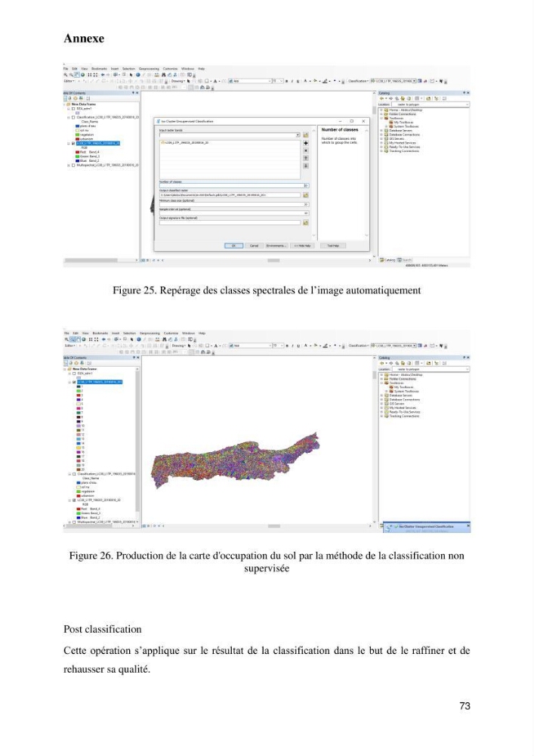Viewport: 534px width, 756px height.
Task: Click List By Source in Figure 25 TOC
Action: point(69,98)
